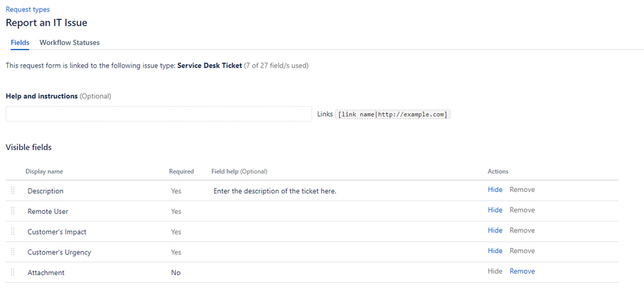Image resolution: width=644 pixels, height=295 pixels.
Task: Edit the Description field help text
Action: tap(275, 191)
